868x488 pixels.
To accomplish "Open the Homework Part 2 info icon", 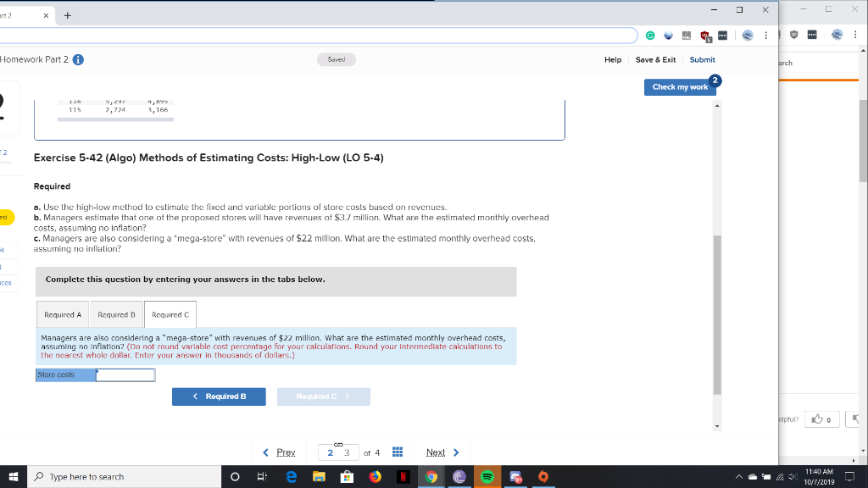I will click(x=78, y=60).
